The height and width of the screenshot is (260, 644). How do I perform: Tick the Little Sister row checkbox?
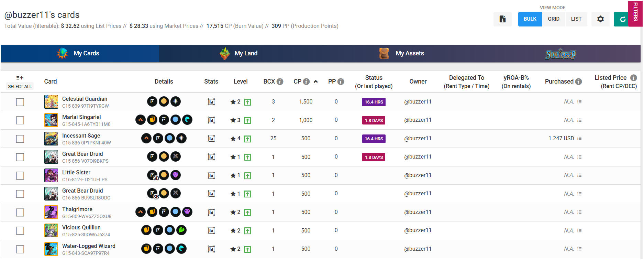click(20, 176)
